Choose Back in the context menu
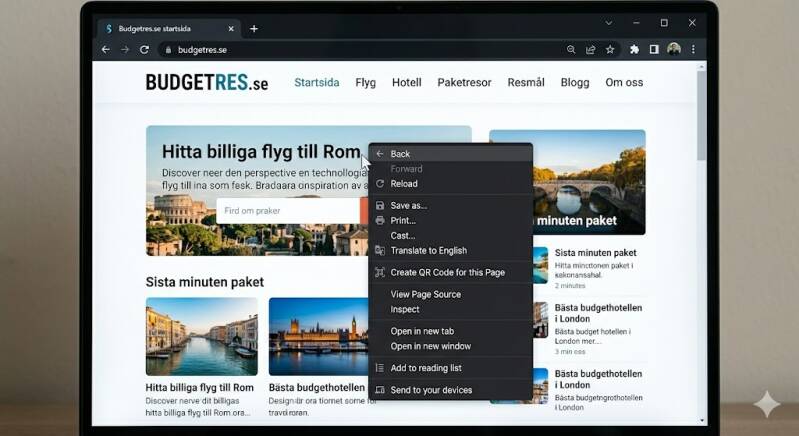The width and height of the screenshot is (799, 436). click(450, 154)
